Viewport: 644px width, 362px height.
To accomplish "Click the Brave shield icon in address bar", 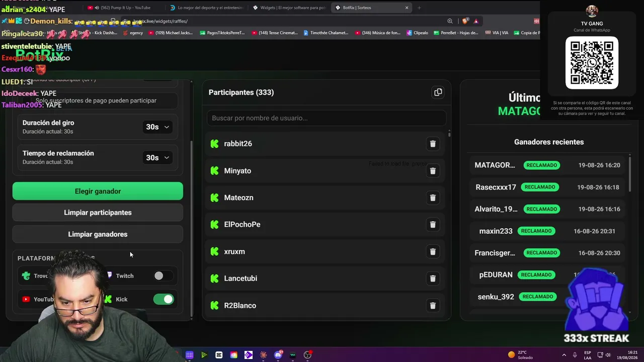I will [x=464, y=21].
